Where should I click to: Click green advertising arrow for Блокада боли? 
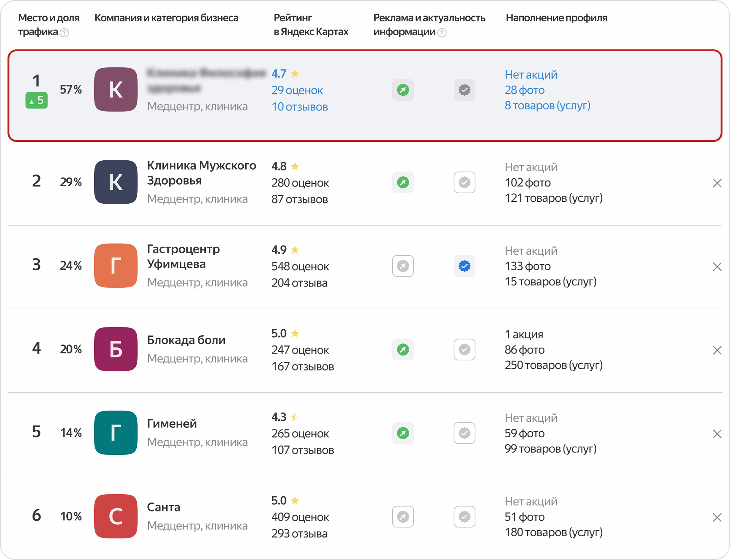pos(403,350)
